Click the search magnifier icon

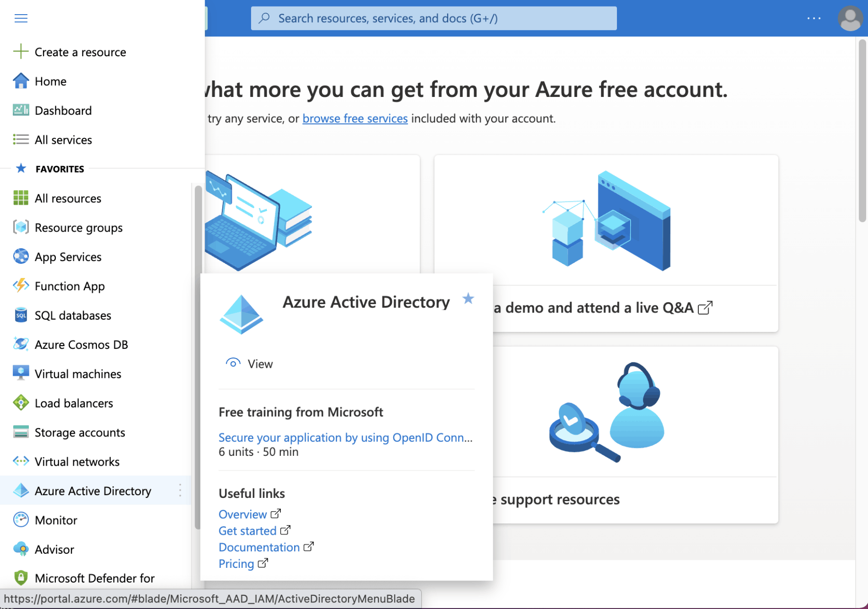(x=264, y=18)
